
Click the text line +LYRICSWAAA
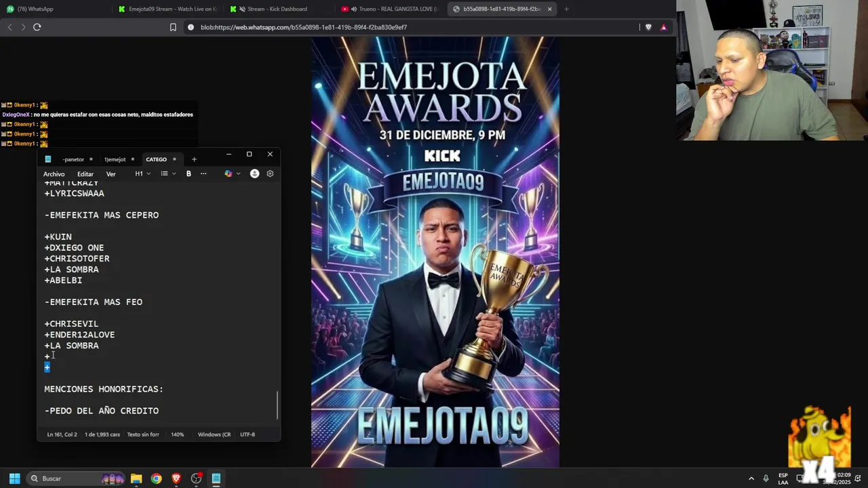click(74, 193)
